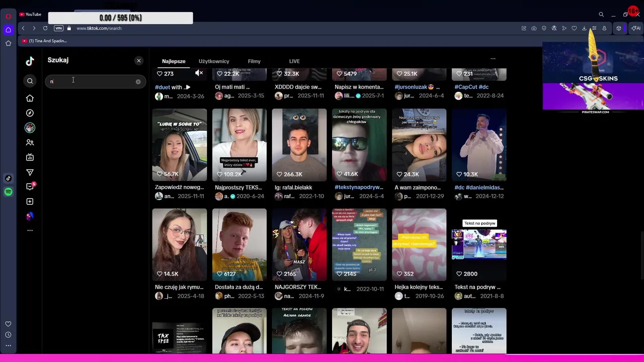Screen dimensions: 644x362
Task: Open video 'Najprostszy TEKS...' thumbnail
Action: coord(239,145)
